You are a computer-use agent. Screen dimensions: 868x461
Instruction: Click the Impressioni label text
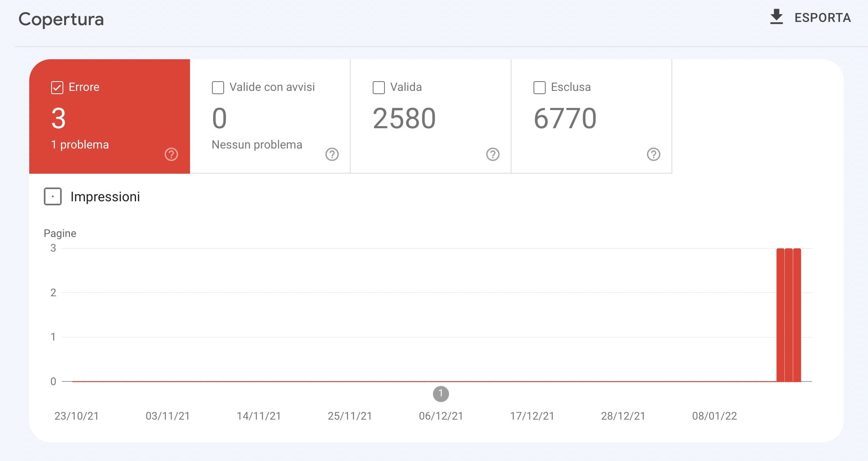pos(105,197)
